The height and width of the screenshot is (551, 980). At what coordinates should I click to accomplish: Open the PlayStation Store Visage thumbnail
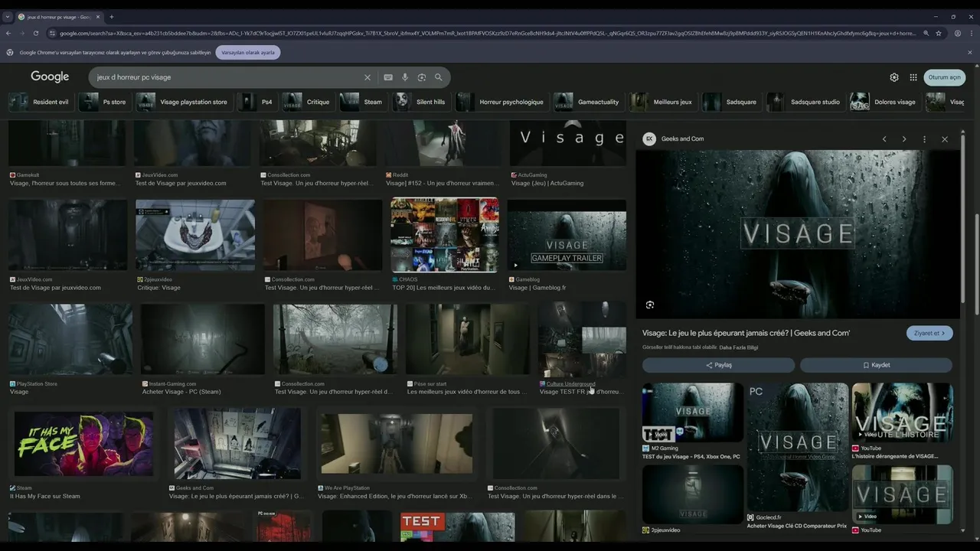(70, 339)
